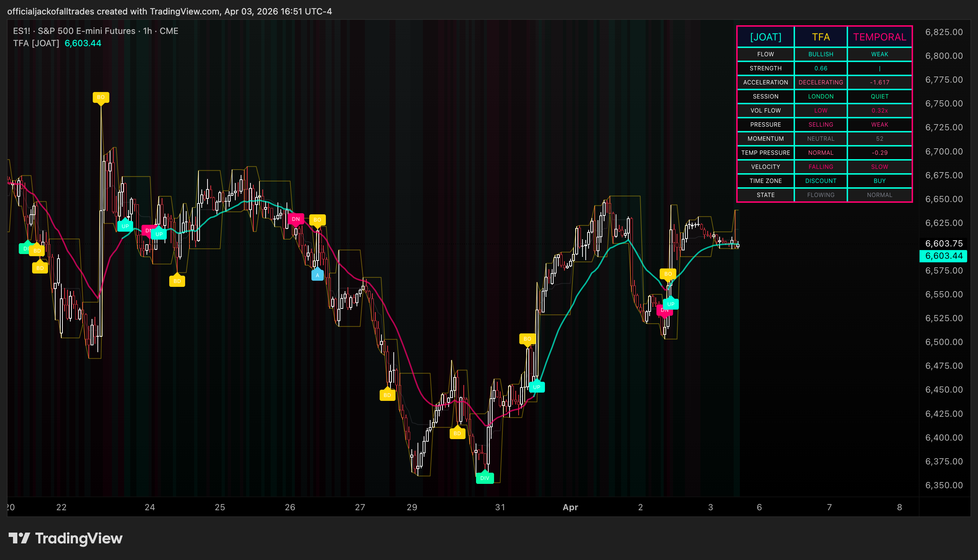
Task: Click the cyan 6,603.44 price tag on the axis
Action: click(943, 256)
